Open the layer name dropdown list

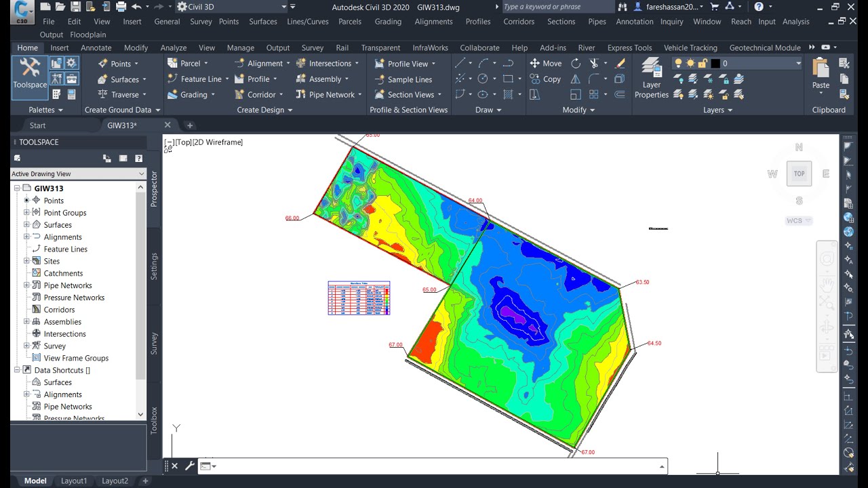click(x=797, y=63)
